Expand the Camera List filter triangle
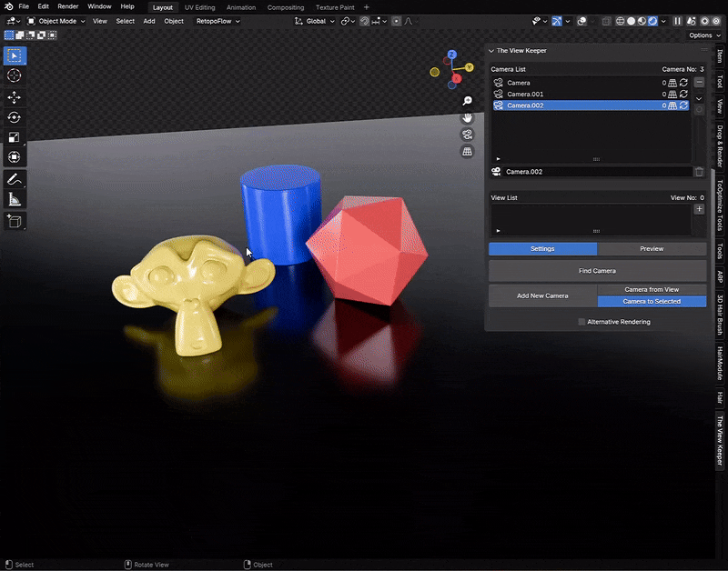The image size is (728, 571). (x=498, y=159)
